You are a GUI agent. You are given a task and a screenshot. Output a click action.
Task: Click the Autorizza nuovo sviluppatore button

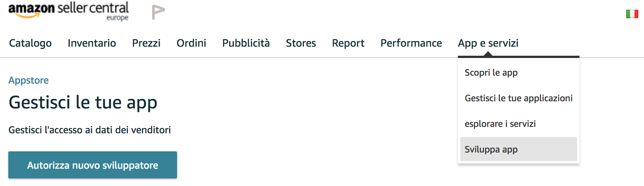click(x=92, y=165)
